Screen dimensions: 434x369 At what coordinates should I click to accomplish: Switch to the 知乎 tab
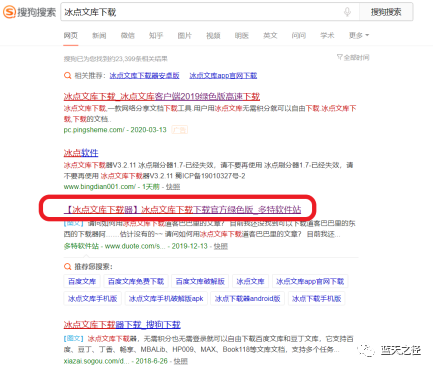[156, 35]
